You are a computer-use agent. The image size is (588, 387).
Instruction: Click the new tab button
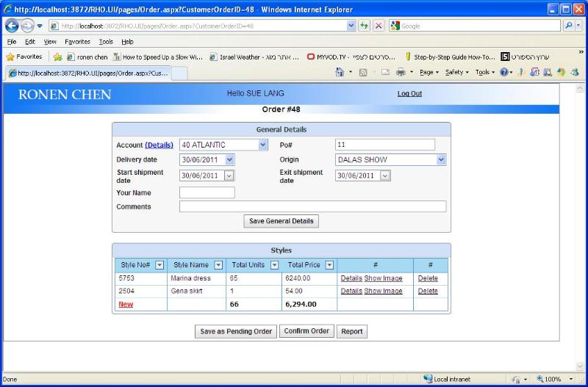(179, 73)
